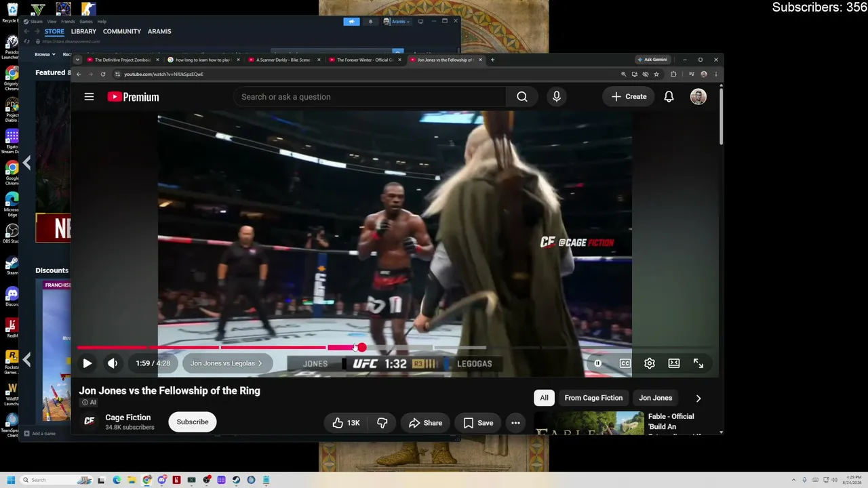Enter full screen video mode
This screenshot has height=488, width=868.
(x=698, y=363)
